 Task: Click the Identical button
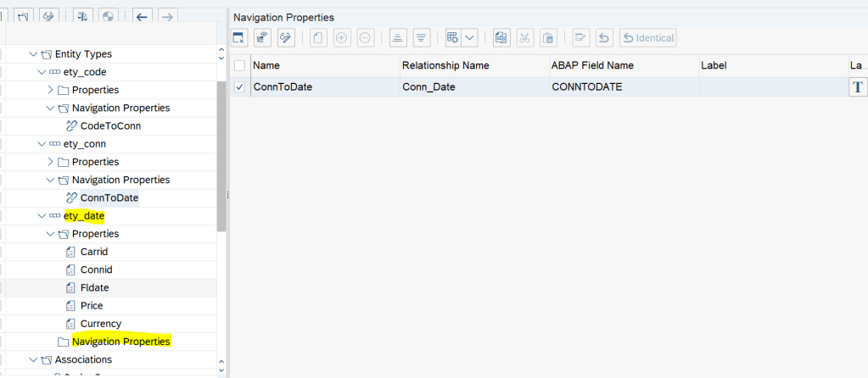click(648, 37)
